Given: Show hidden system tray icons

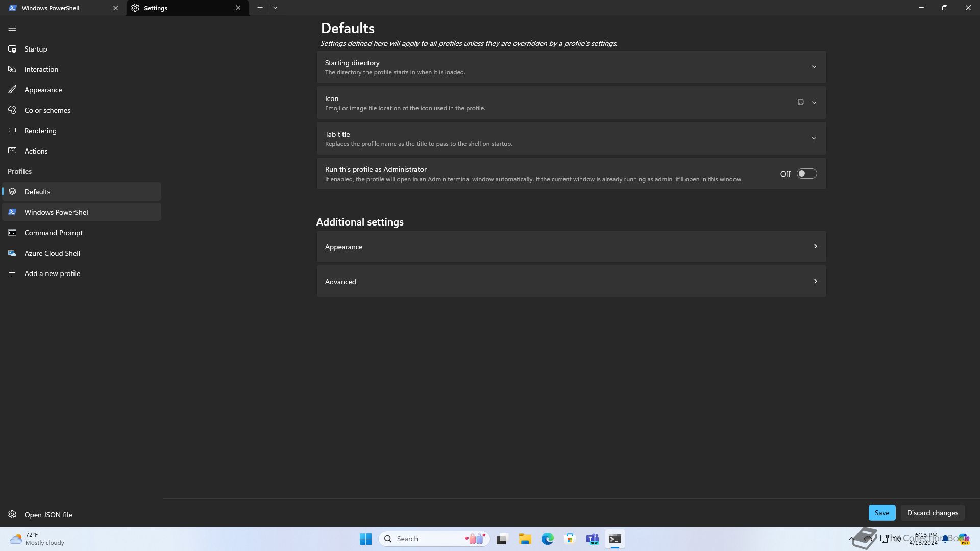Looking at the screenshot, I should 851,539.
